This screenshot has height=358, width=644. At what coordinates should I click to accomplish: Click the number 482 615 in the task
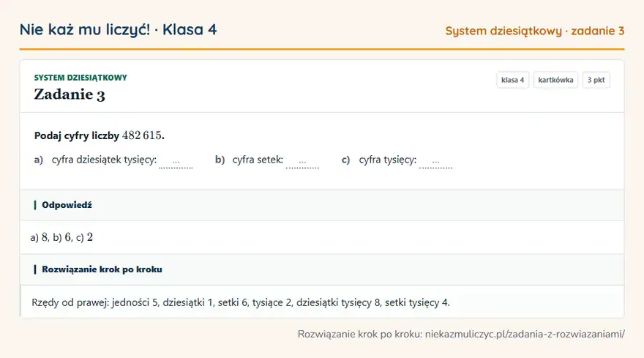point(142,135)
